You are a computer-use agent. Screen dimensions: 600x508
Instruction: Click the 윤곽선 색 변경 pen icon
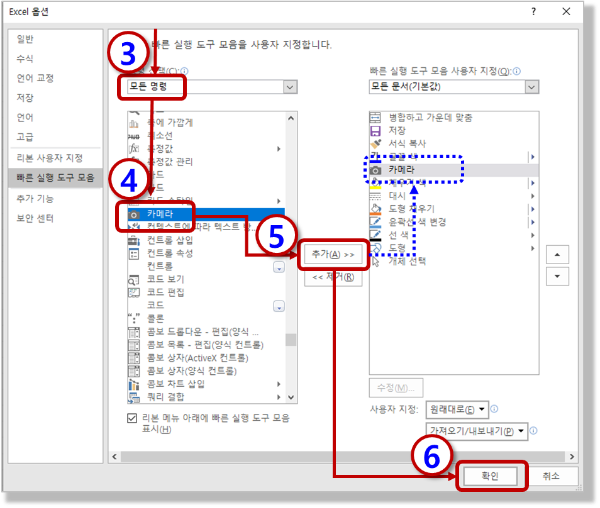[x=375, y=222]
